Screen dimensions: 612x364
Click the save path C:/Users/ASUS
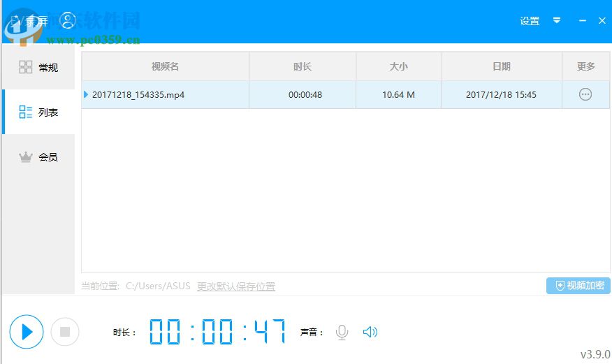(158, 286)
